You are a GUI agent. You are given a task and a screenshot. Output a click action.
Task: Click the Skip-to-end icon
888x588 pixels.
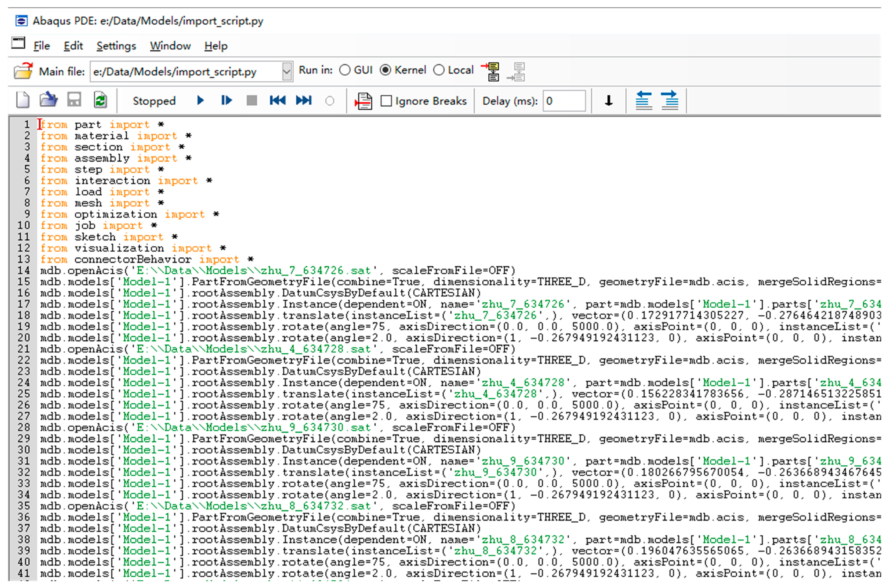click(x=303, y=101)
